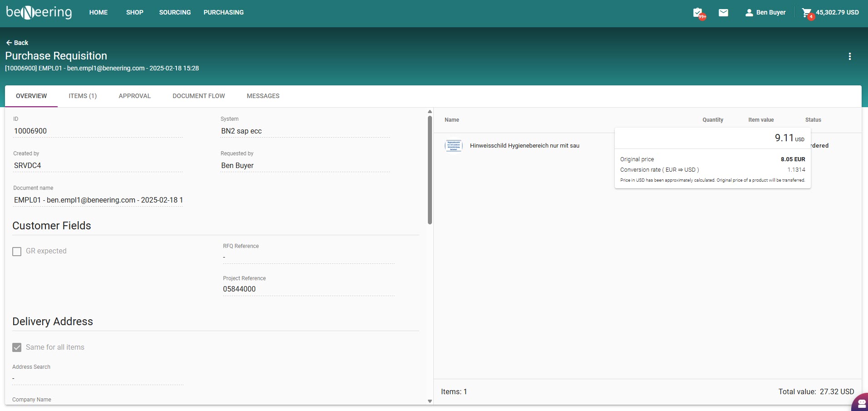Go to the Sourcing menu

point(175,12)
